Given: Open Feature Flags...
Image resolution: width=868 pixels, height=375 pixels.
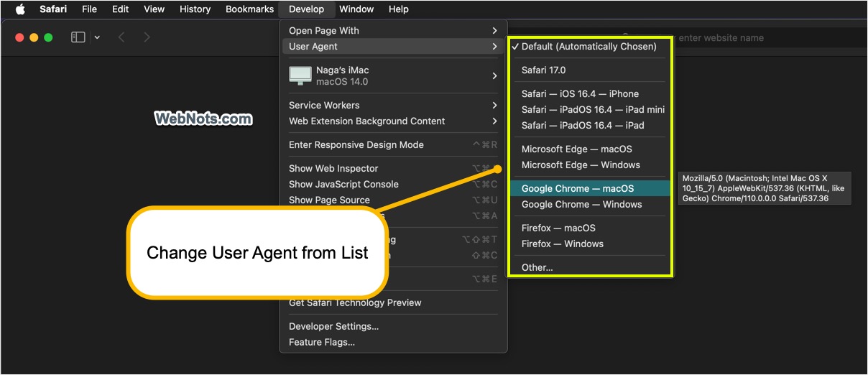Looking at the screenshot, I should (x=393, y=342).
